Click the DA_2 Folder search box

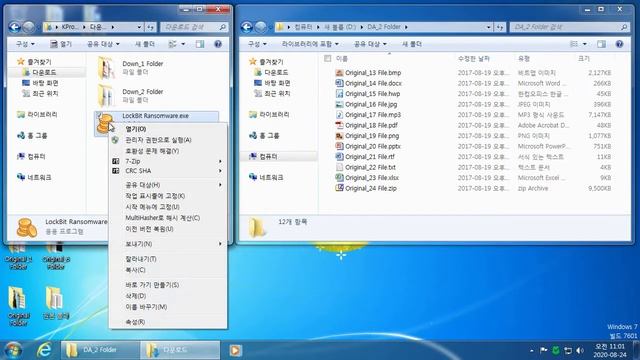569,27
